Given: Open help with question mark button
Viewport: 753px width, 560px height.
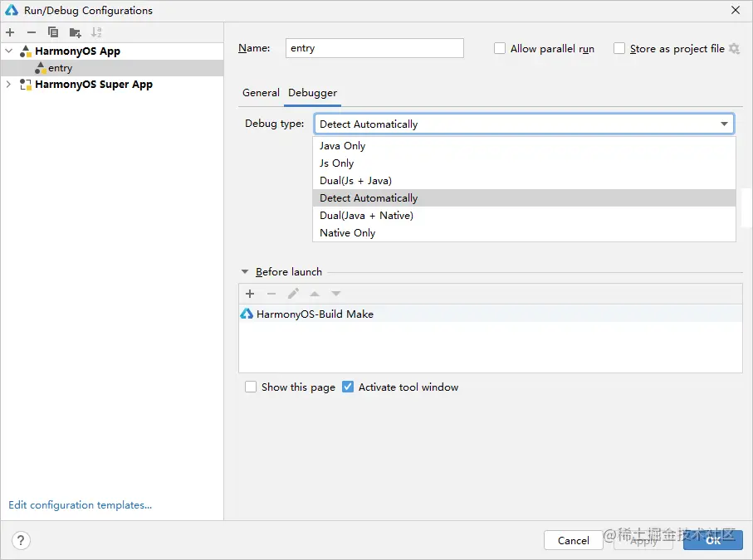Looking at the screenshot, I should [x=21, y=540].
